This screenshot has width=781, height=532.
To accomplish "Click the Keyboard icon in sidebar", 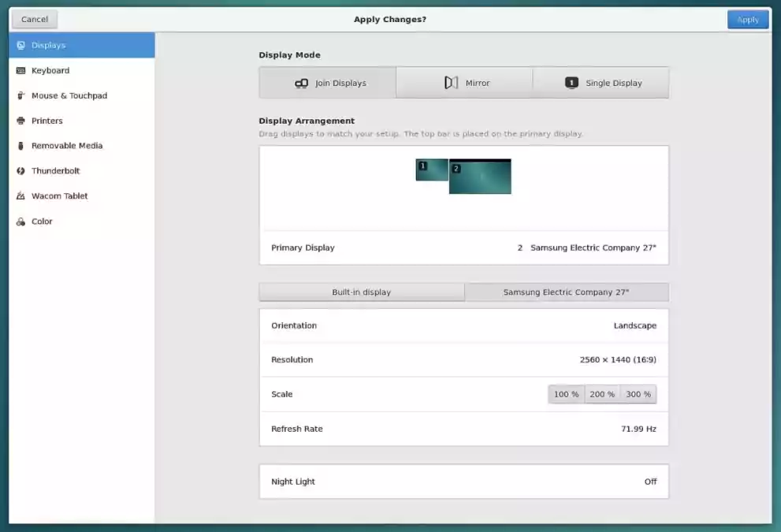I will pyautogui.click(x=20, y=71).
